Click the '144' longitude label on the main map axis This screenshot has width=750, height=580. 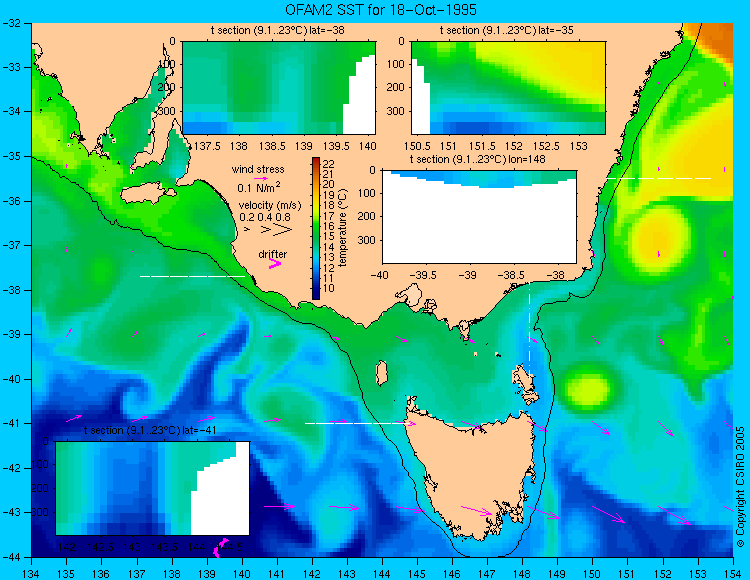382,573
